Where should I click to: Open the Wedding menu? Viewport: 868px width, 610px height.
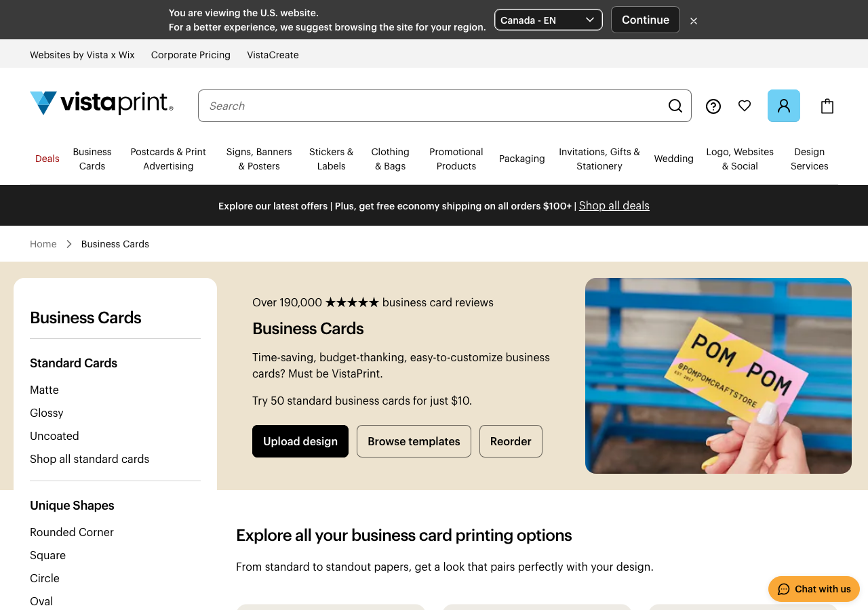pyautogui.click(x=674, y=159)
